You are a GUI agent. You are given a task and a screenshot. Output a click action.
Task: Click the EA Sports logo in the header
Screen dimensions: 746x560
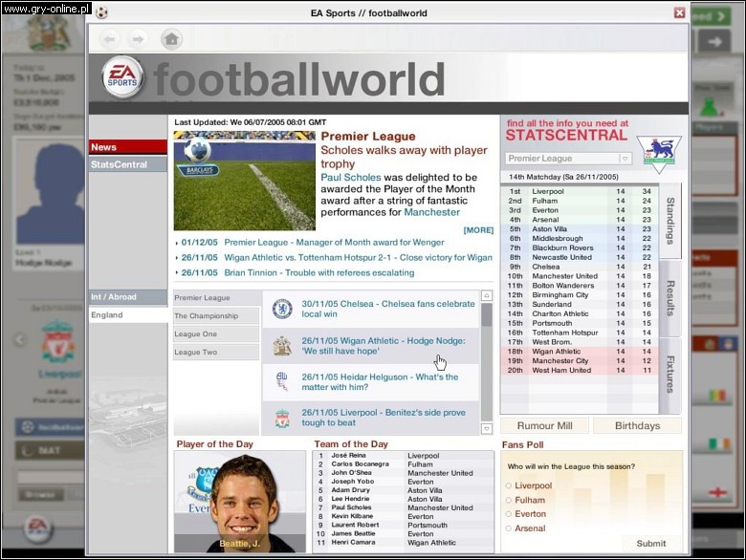(x=121, y=77)
